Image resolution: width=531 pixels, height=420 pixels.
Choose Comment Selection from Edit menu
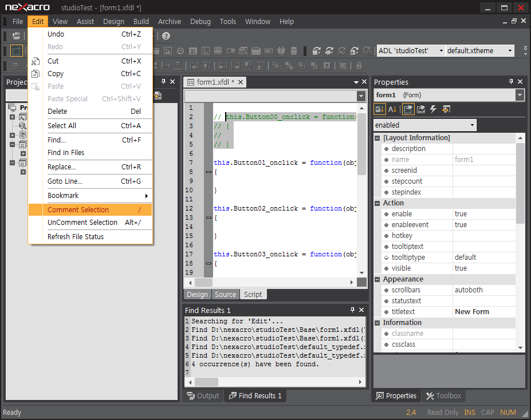(x=78, y=210)
